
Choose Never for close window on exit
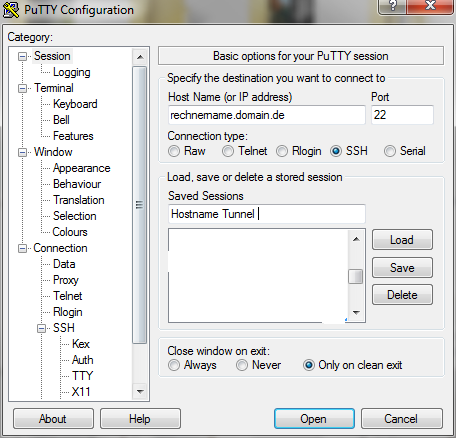(242, 365)
